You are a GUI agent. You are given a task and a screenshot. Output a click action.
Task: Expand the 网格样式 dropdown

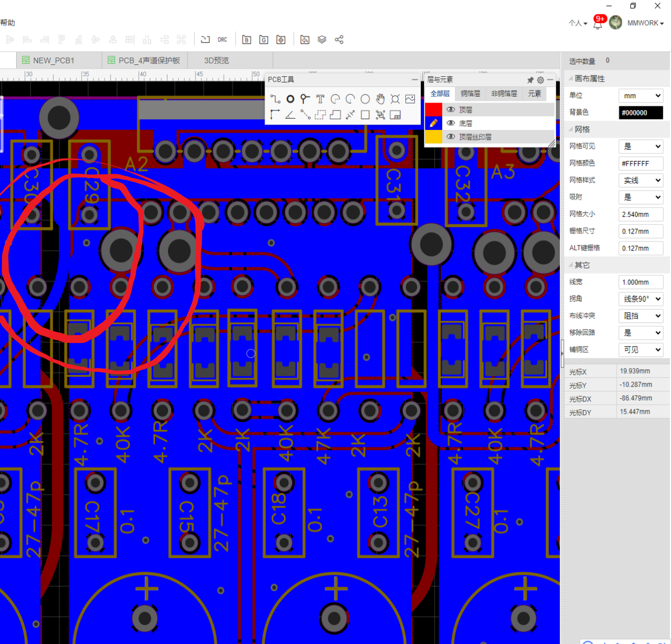click(641, 180)
